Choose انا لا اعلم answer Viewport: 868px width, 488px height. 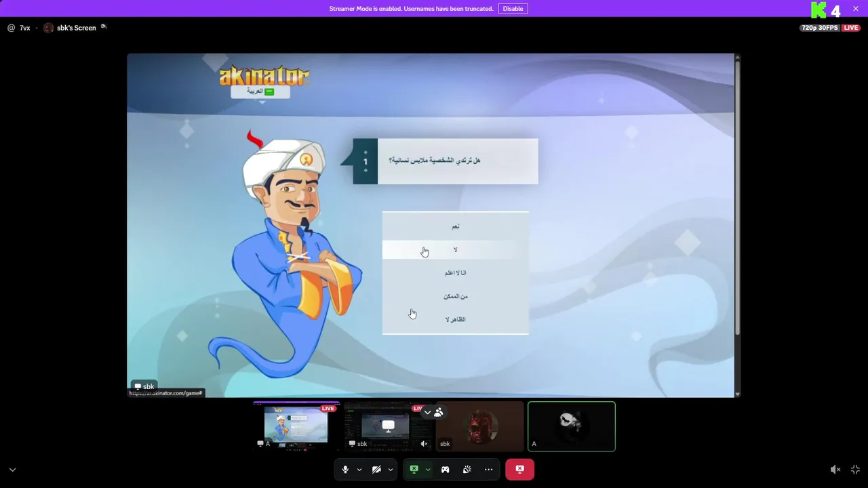[x=455, y=272]
